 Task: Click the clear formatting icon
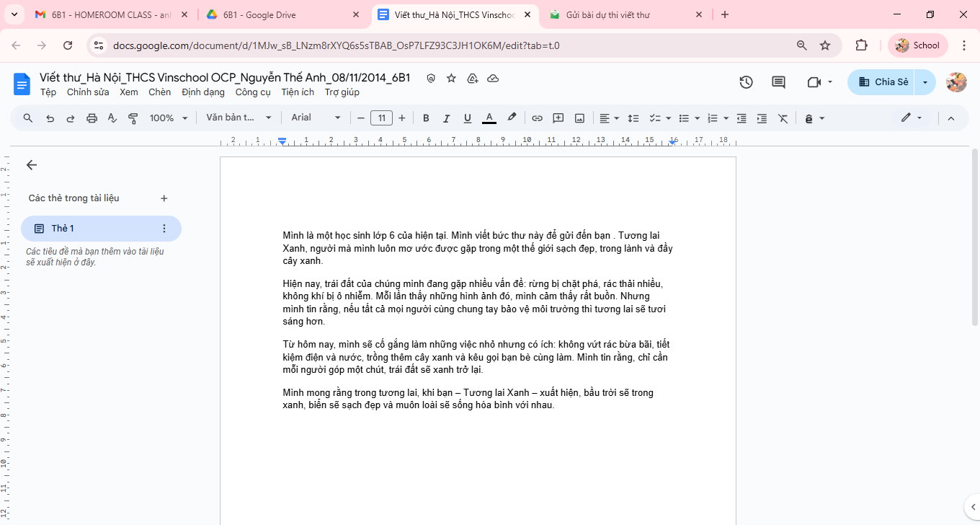783,118
